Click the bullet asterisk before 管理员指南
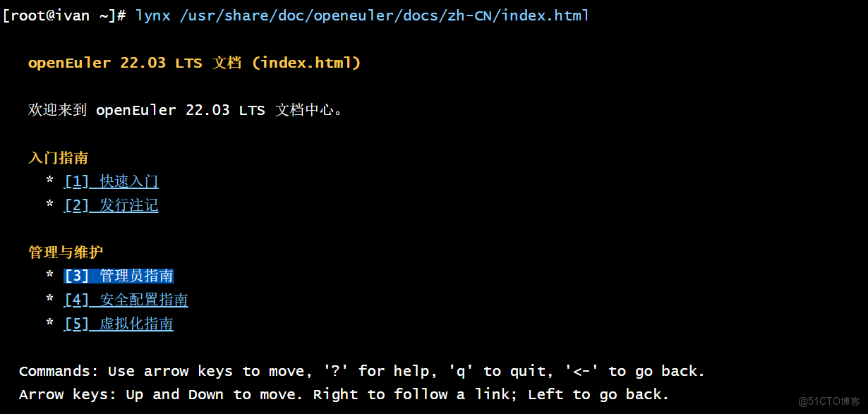Screen dimensions: 868x414 pyautogui.click(x=50, y=276)
